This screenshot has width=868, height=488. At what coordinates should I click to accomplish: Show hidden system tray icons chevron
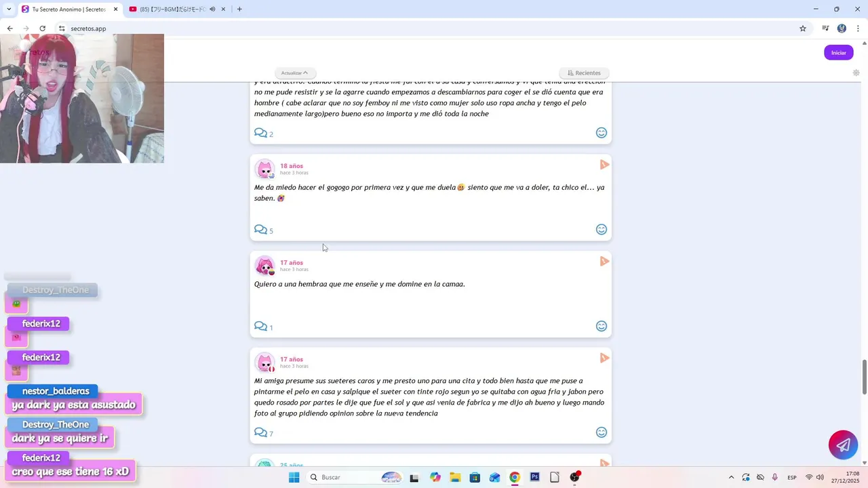[731, 477]
